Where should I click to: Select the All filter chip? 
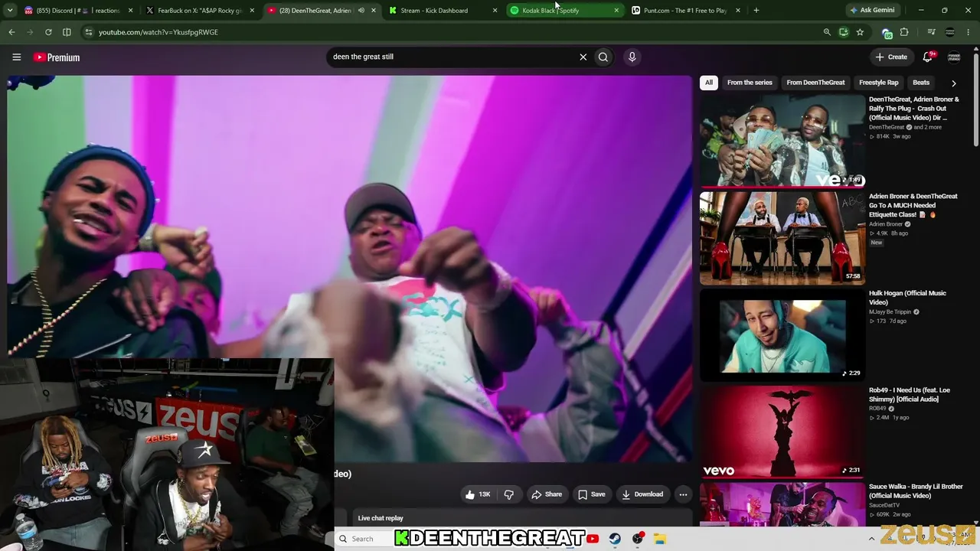click(x=709, y=83)
